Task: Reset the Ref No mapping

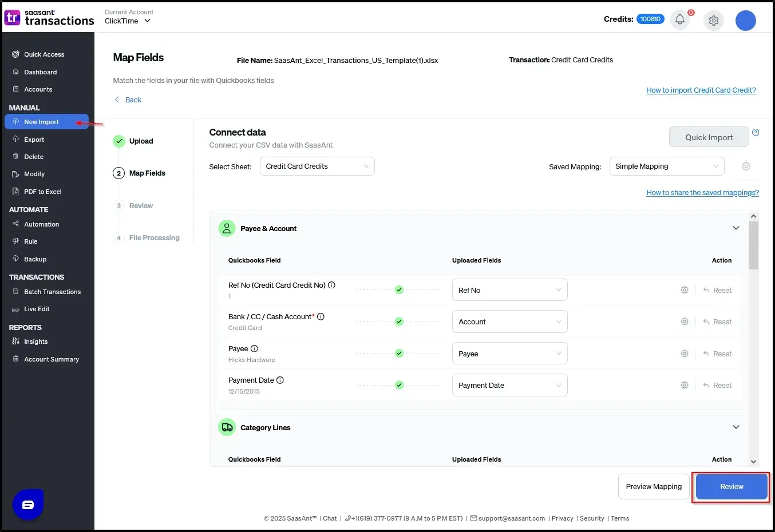Action: 718,290
